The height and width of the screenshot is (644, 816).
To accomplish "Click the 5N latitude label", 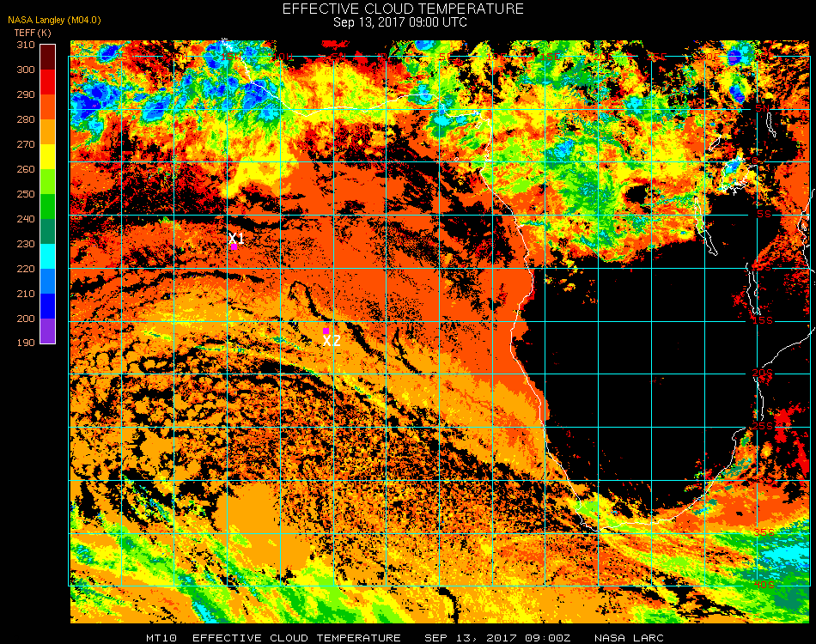I will point(762,108).
